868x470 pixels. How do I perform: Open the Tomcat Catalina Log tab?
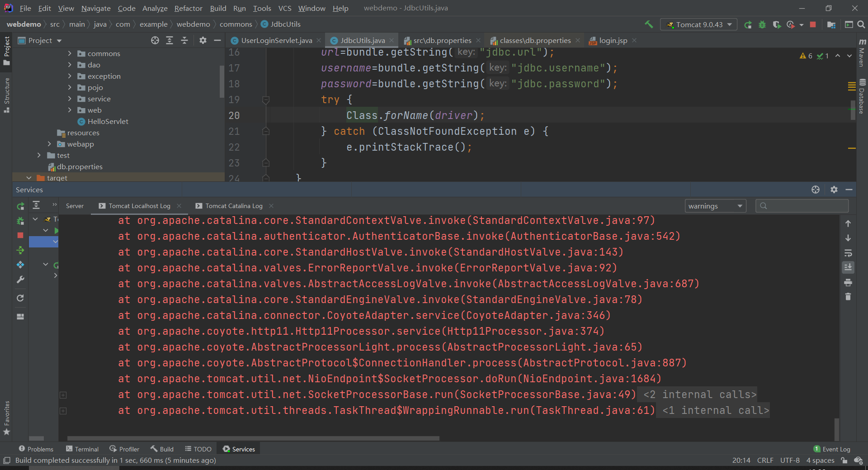point(234,206)
